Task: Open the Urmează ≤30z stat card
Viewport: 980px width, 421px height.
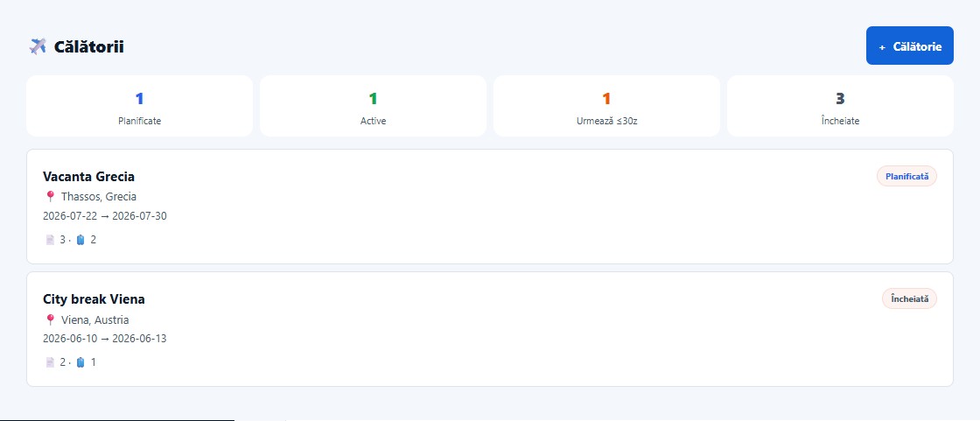Action: [606, 106]
